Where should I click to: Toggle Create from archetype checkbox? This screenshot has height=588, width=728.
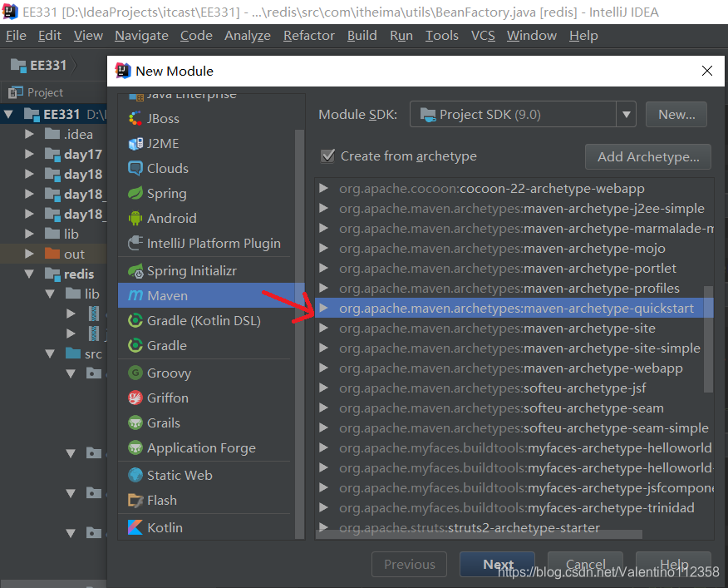tap(327, 156)
